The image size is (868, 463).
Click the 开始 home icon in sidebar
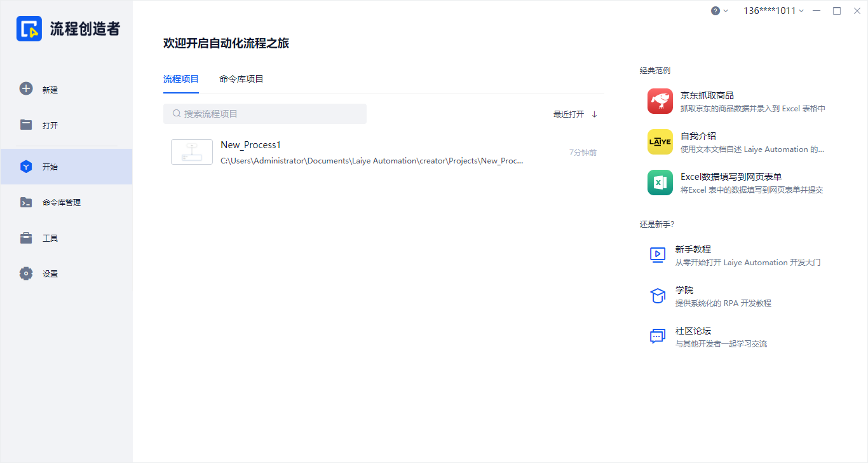(x=25, y=166)
